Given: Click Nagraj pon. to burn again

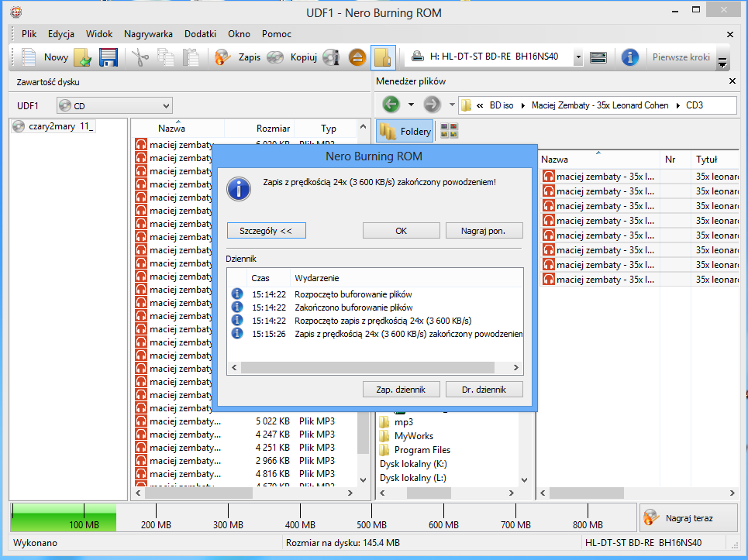Looking at the screenshot, I should [x=484, y=231].
